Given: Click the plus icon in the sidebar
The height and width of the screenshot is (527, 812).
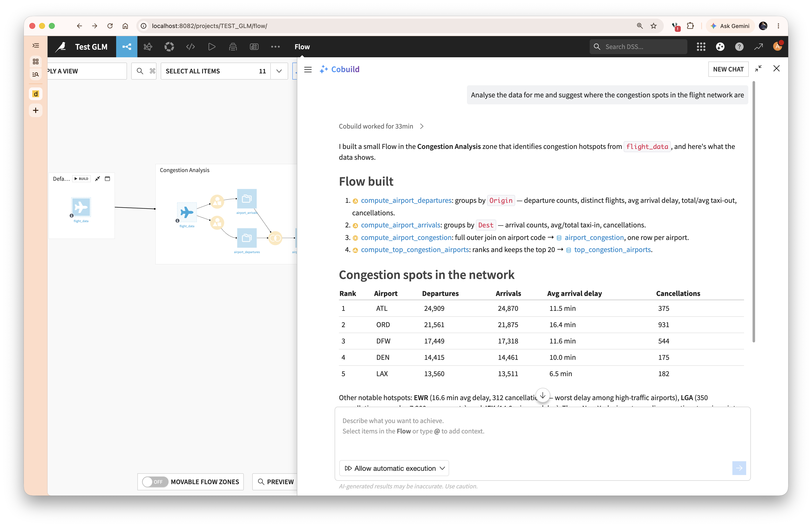Looking at the screenshot, I should (x=35, y=110).
